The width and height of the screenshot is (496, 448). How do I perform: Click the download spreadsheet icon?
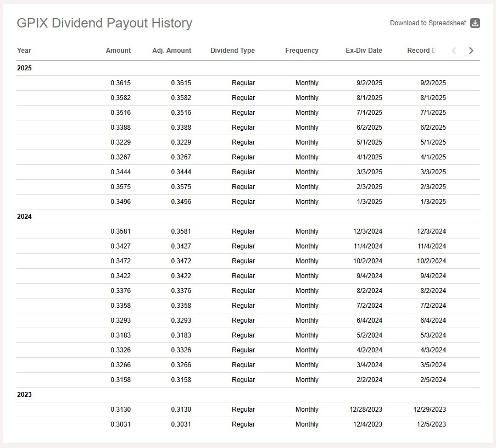(x=475, y=23)
